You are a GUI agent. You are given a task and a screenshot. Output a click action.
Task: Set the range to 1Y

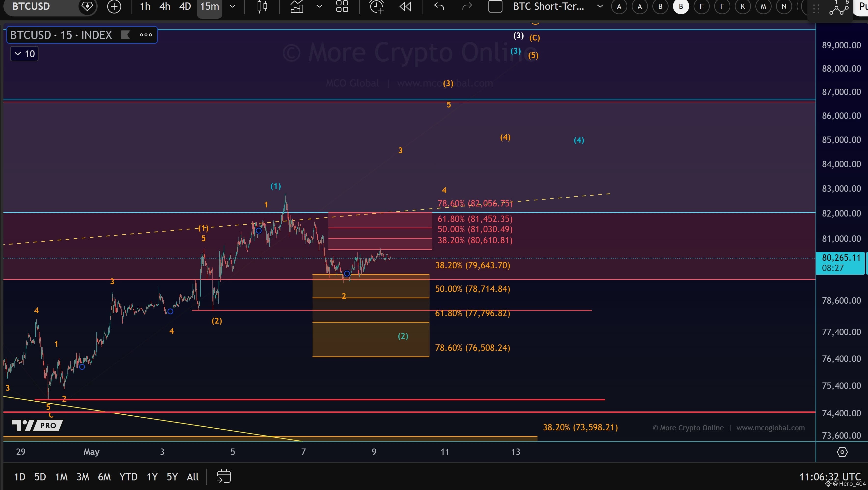point(152,477)
